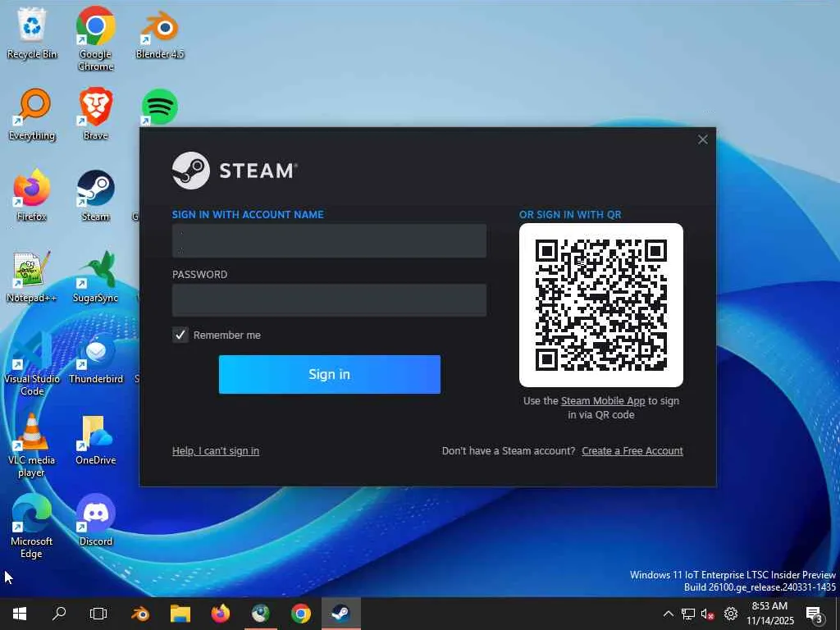Click the QR code image
This screenshot has height=630, width=840.
click(x=600, y=305)
